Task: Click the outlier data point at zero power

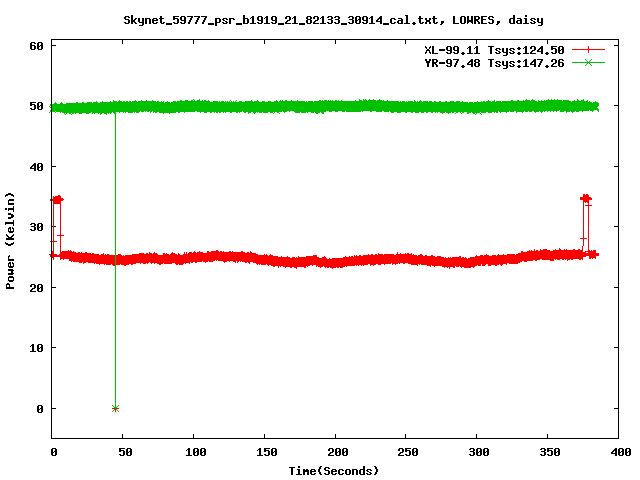Action: coord(116,408)
